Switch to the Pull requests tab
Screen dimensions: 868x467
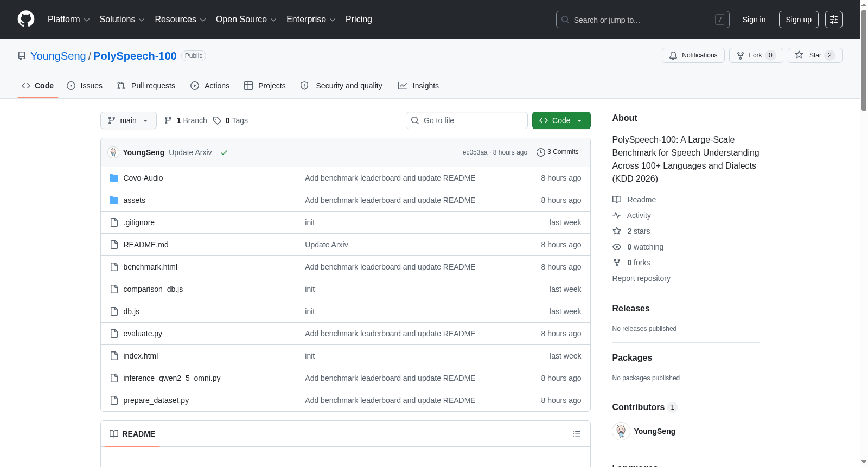click(x=146, y=86)
